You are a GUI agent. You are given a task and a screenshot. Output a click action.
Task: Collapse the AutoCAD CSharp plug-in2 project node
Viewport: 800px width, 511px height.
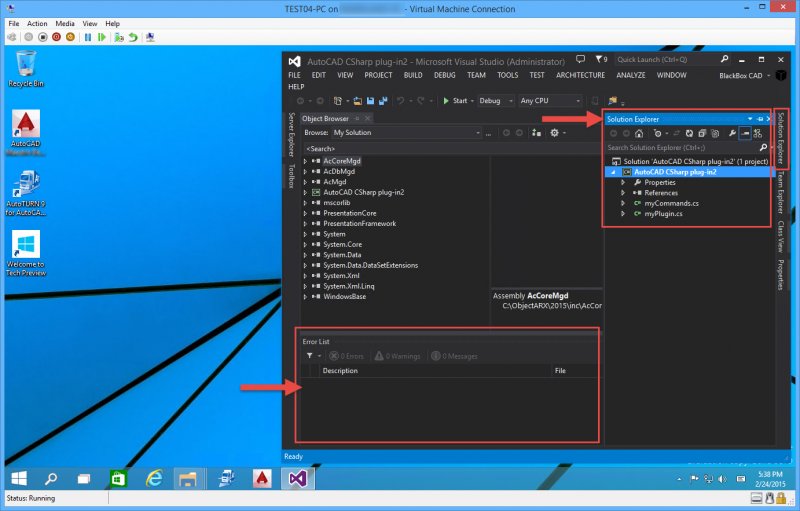coord(614,172)
